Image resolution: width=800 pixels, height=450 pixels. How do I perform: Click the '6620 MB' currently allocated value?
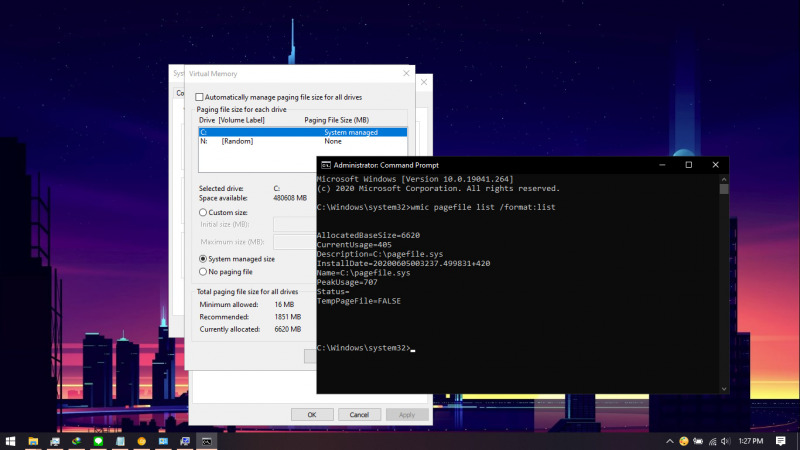(288, 329)
